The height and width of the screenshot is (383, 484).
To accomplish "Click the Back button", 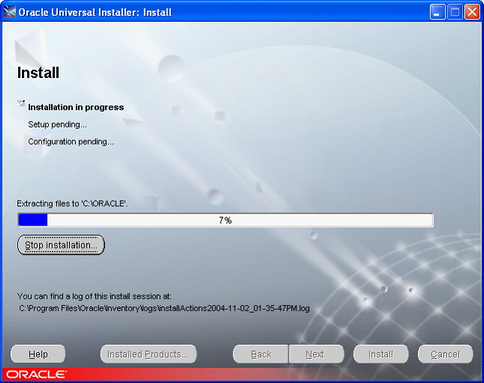I will tap(261, 354).
